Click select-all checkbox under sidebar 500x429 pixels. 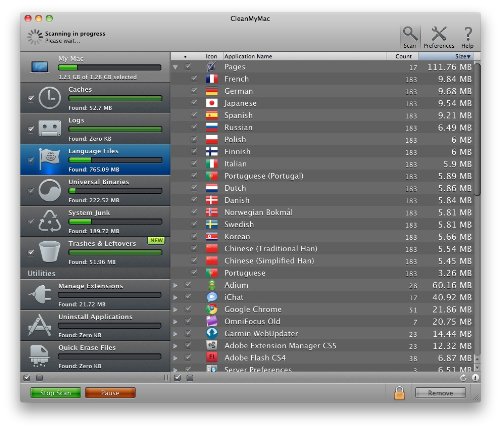click(x=27, y=378)
